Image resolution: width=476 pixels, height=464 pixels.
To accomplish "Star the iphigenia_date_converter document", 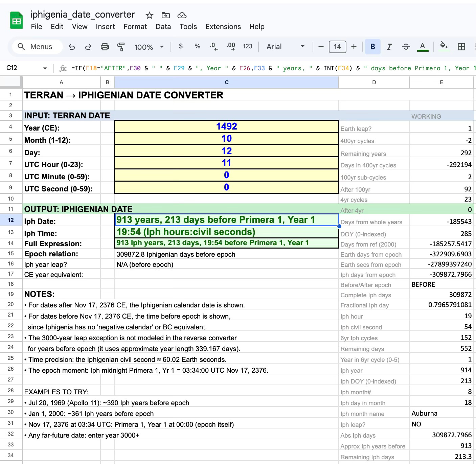I will (149, 15).
